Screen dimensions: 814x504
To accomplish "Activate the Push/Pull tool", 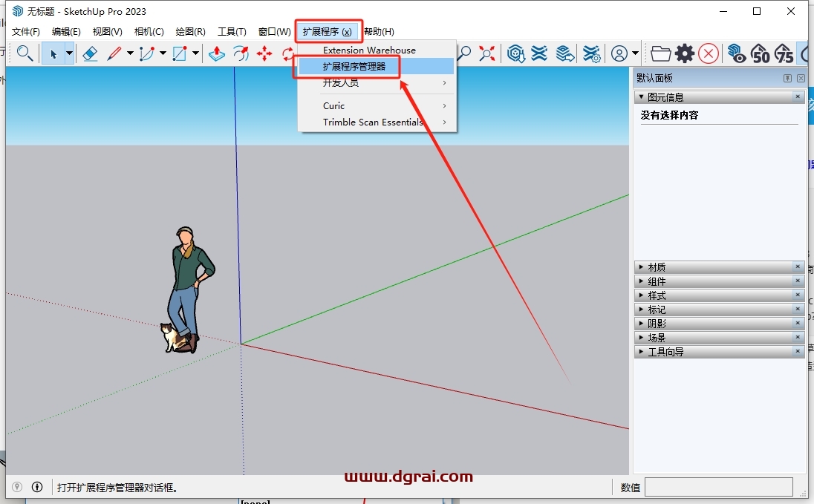I will pyautogui.click(x=216, y=53).
